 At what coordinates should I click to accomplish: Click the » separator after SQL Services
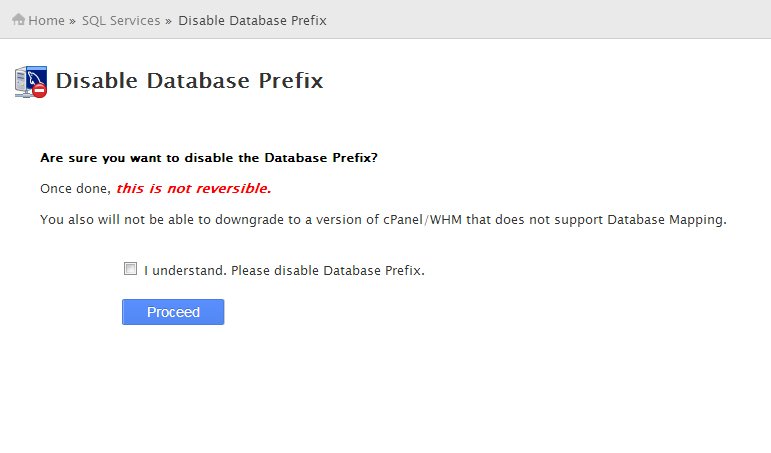point(168,21)
